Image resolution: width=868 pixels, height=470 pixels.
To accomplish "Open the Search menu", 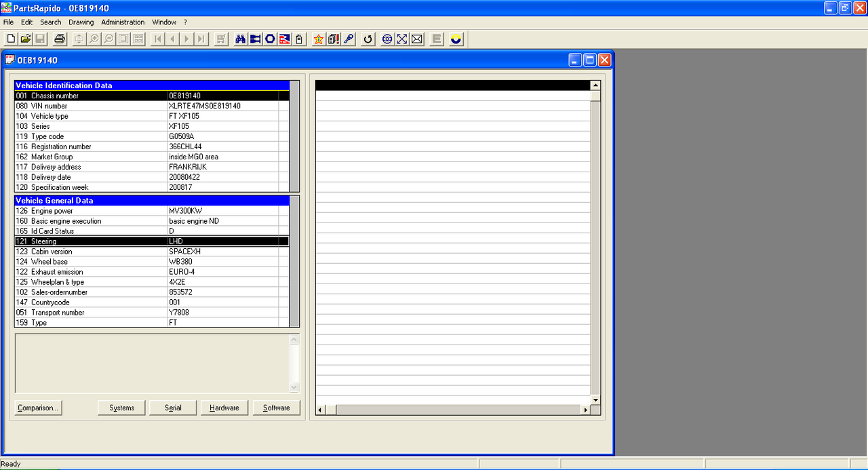I will click(51, 22).
